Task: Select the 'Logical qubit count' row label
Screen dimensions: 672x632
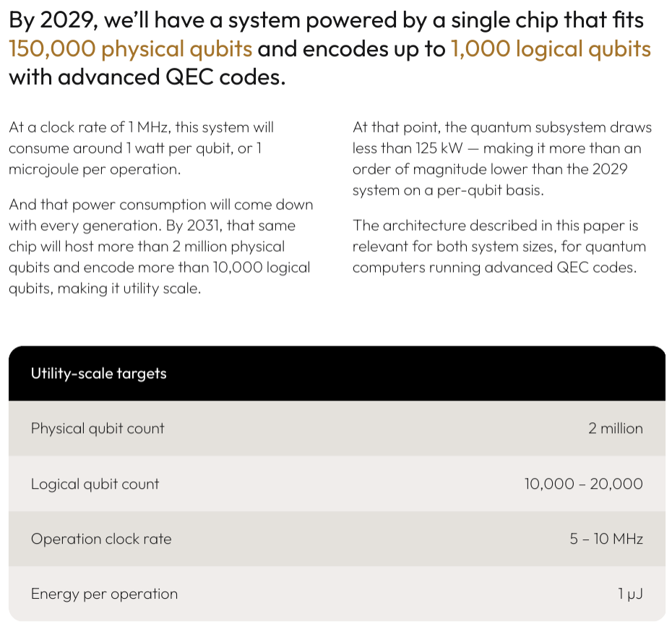Action: tap(95, 484)
